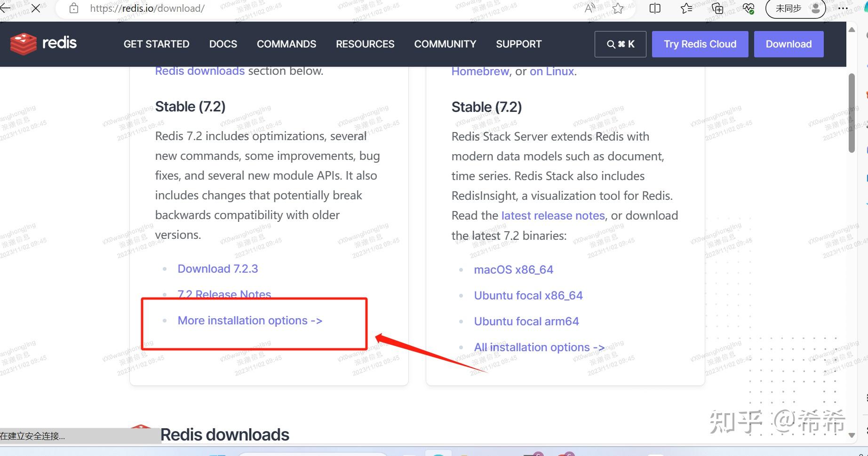
Task: Open the Collections icon in the toolbar
Action: 717,8
